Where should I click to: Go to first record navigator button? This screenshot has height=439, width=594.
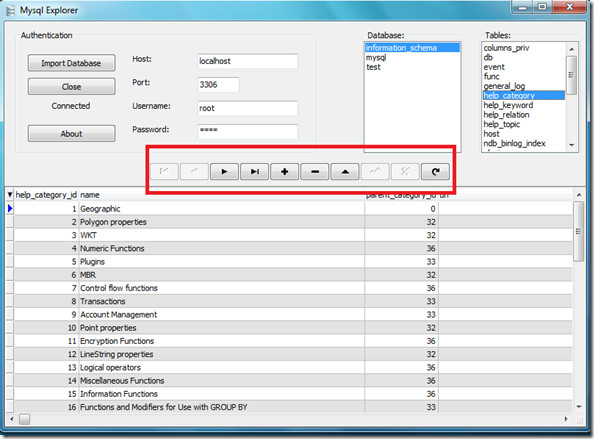point(164,172)
